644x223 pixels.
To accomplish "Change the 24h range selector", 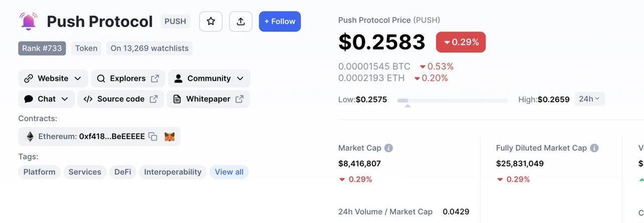I will click(589, 99).
